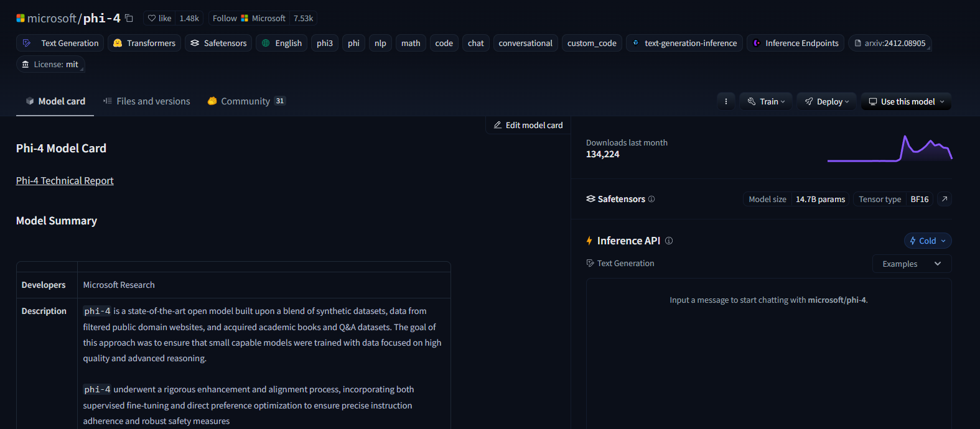Select the Transformers library tag

pyautogui.click(x=144, y=43)
